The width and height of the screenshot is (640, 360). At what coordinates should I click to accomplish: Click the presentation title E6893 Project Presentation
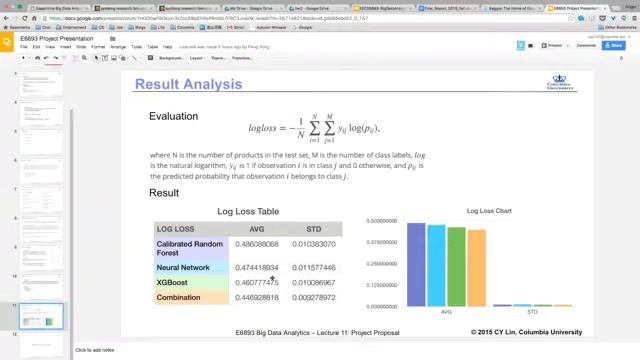[57, 38]
